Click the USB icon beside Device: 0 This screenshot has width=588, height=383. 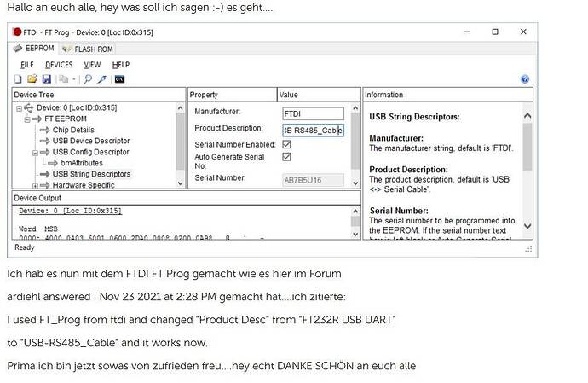pos(29,108)
